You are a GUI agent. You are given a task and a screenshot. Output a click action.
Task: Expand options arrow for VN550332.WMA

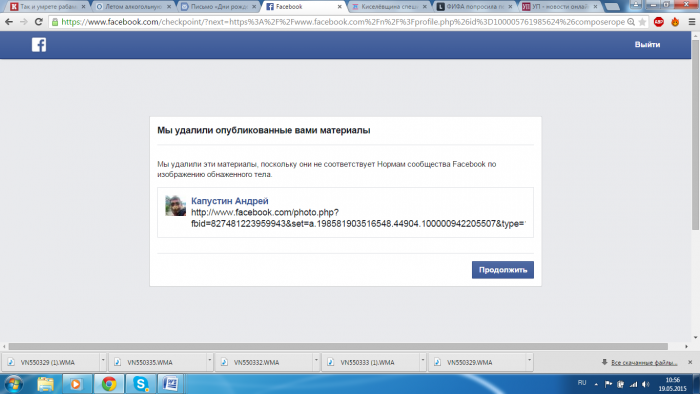[x=316, y=360]
